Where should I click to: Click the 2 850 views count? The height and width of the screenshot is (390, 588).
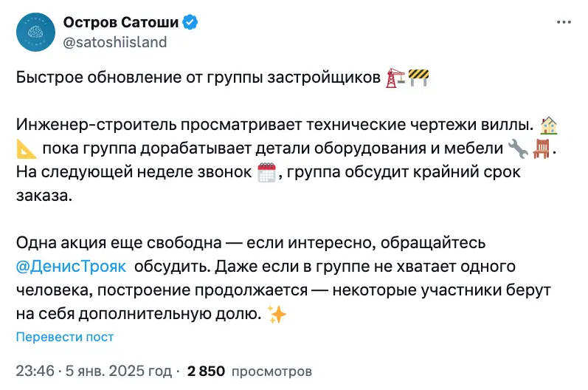pyautogui.click(x=207, y=371)
